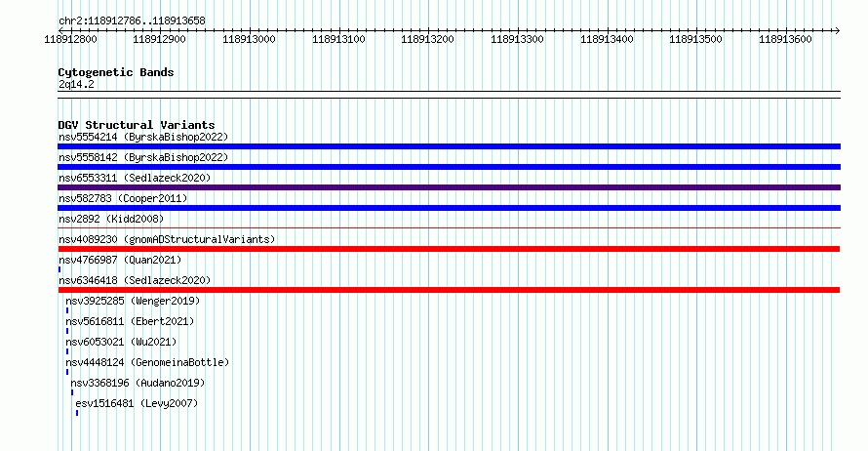The image size is (868, 451).
Task: Open nsv5616811 (Ebert2021) label
Action: click(130, 321)
